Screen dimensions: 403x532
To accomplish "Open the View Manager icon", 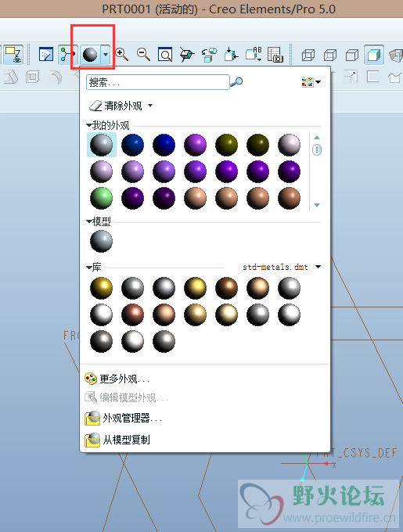I will click(x=209, y=55).
